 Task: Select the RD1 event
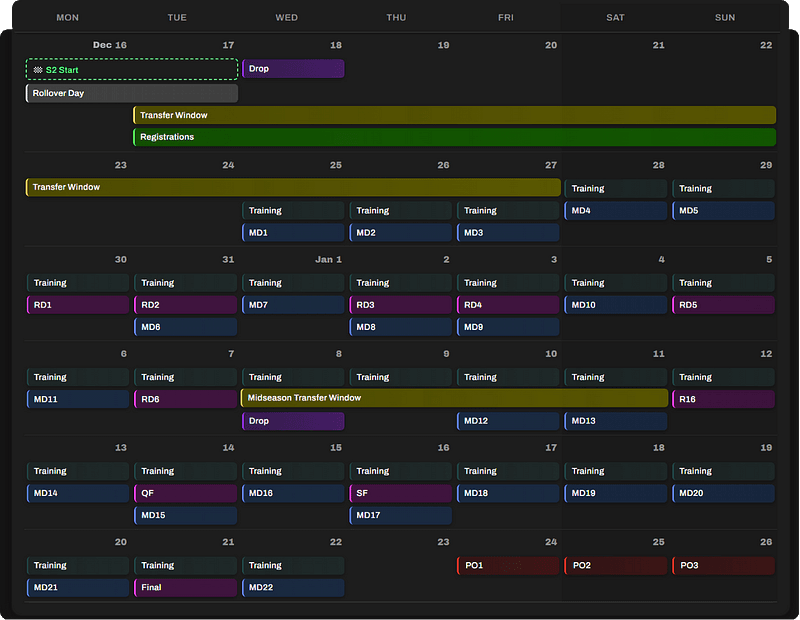point(78,305)
